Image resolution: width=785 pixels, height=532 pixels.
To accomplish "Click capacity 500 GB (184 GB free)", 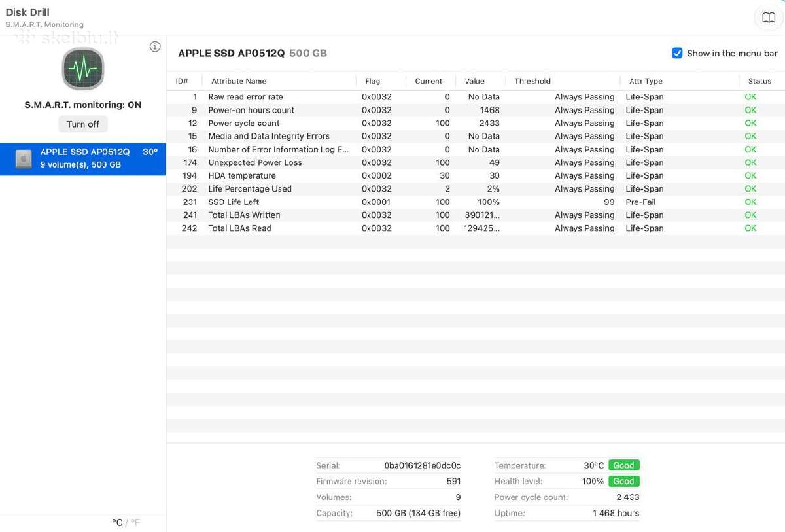I will tap(419, 513).
